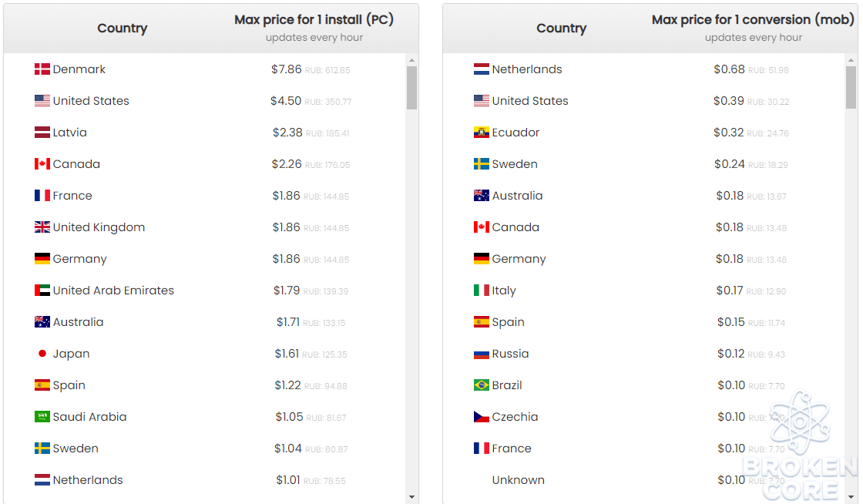Select the Saudi Arabia flag icon

tap(42, 417)
